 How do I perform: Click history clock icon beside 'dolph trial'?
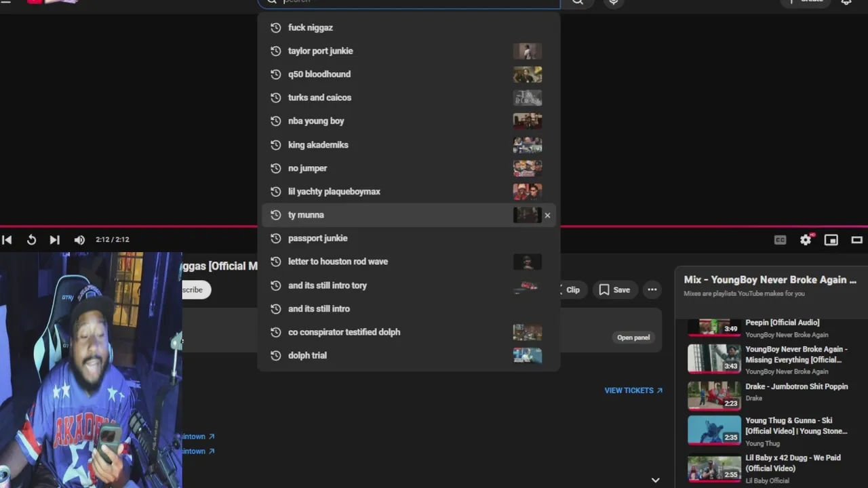click(x=275, y=355)
